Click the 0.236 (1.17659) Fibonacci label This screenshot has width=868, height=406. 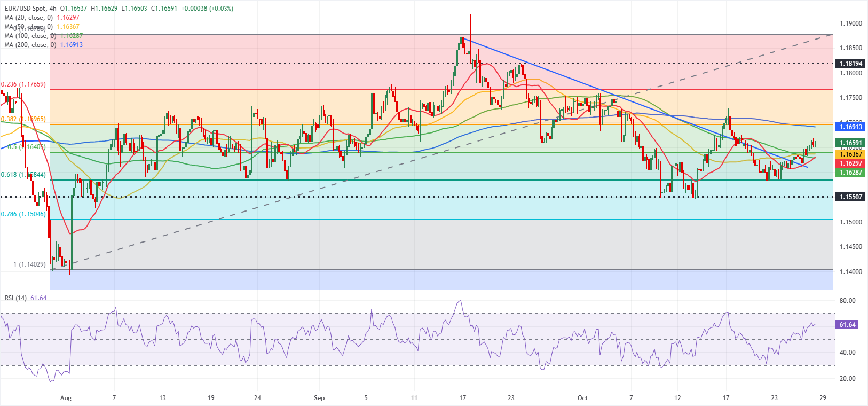pos(23,84)
